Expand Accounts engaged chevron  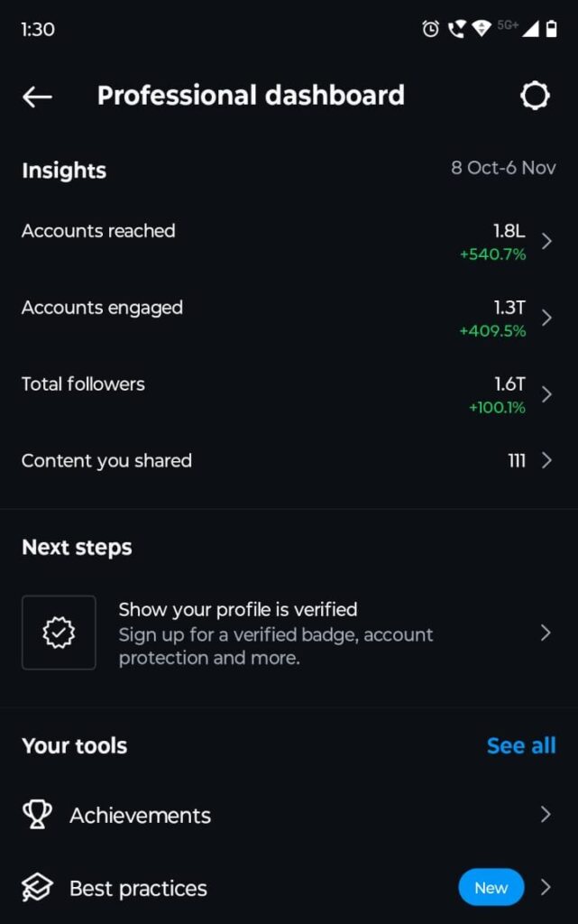click(x=546, y=318)
